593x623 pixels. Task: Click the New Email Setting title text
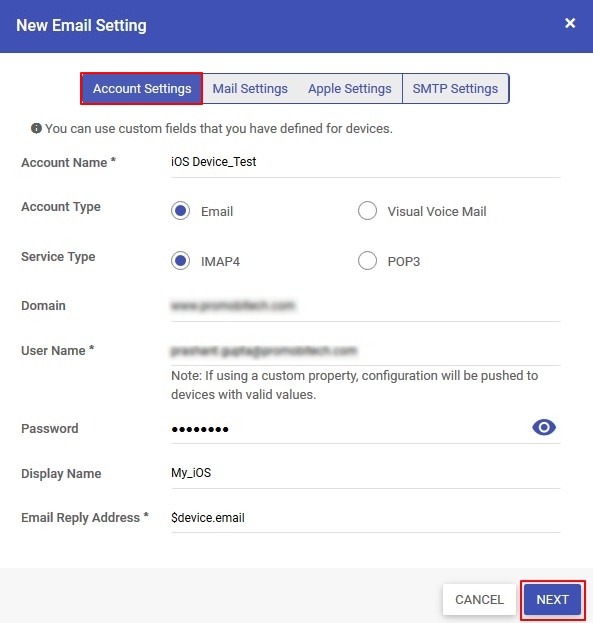81,25
